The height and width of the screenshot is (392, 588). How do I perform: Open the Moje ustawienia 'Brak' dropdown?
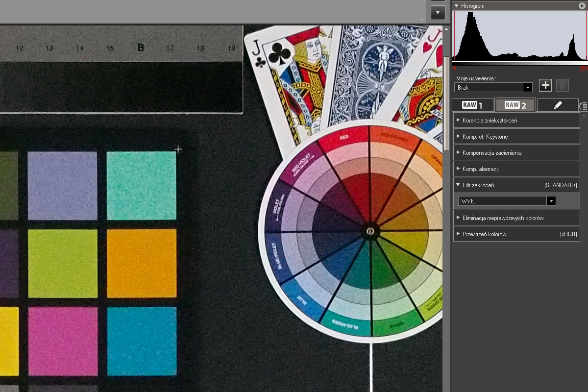pos(493,88)
